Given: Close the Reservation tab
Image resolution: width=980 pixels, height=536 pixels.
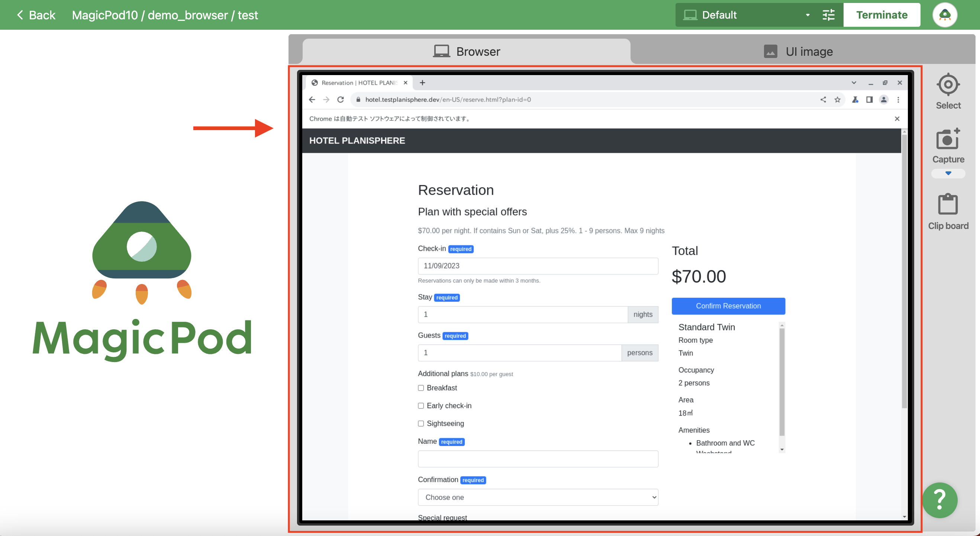Looking at the screenshot, I should (405, 83).
